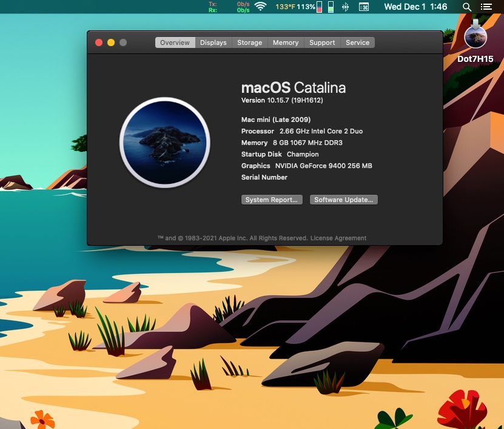Switch to the Displays tab

213,42
